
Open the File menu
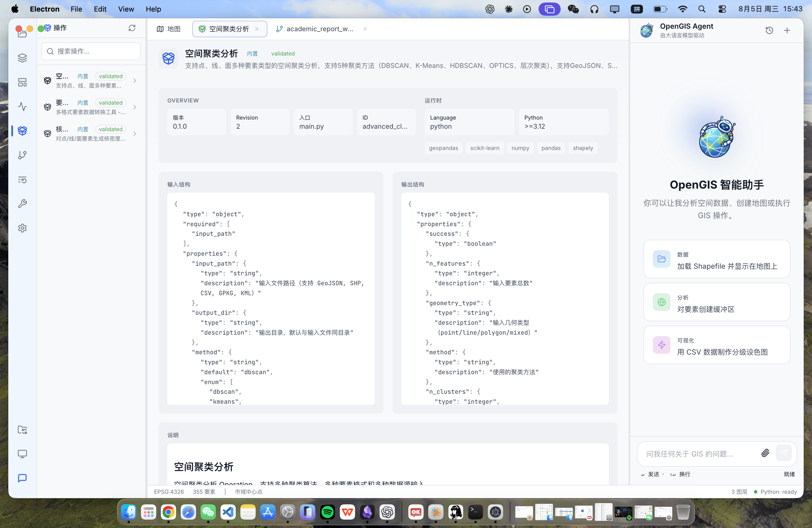click(76, 9)
